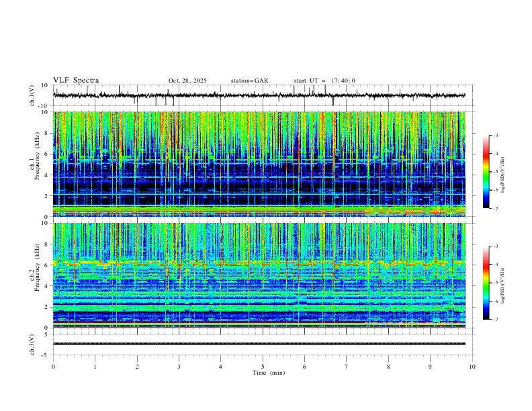Click the "5" tick on ch.3(V) axis

click(46, 334)
